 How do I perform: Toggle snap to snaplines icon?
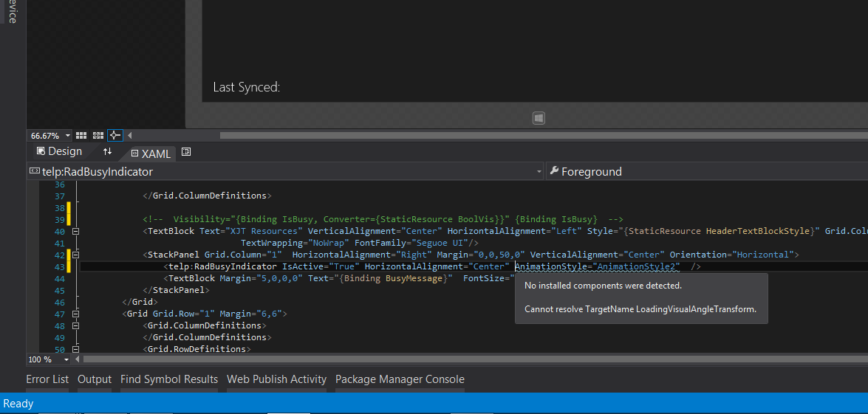pos(115,136)
